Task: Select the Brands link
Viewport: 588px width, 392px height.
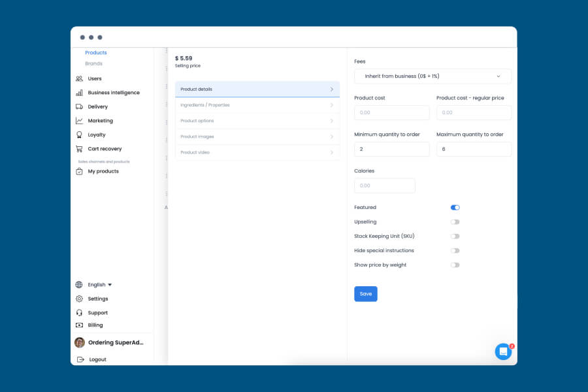Action: coord(93,63)
